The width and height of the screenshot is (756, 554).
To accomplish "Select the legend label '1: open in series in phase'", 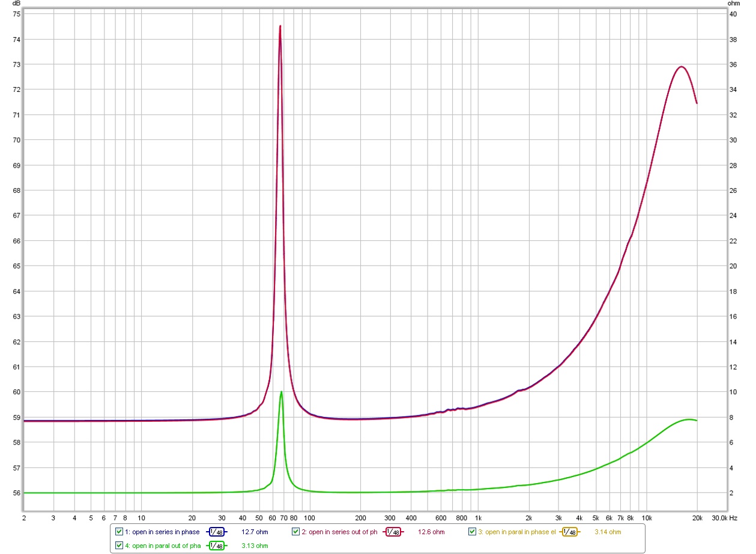I will [162, 532].
